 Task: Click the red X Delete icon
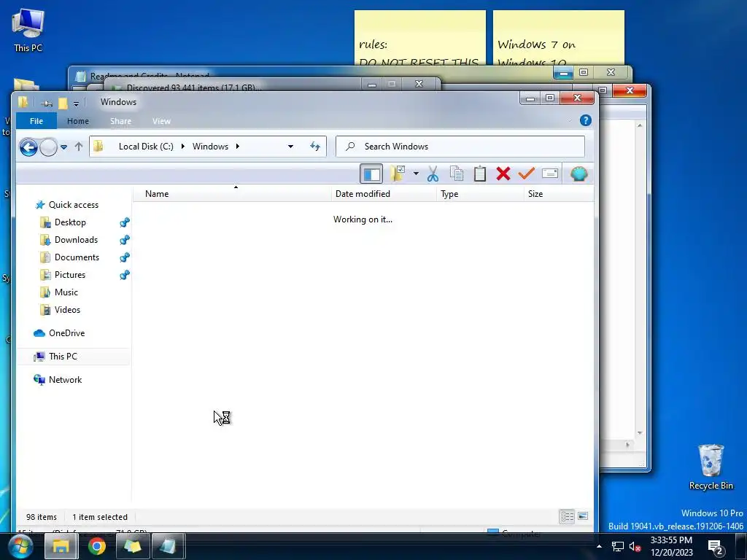point(503,174)
